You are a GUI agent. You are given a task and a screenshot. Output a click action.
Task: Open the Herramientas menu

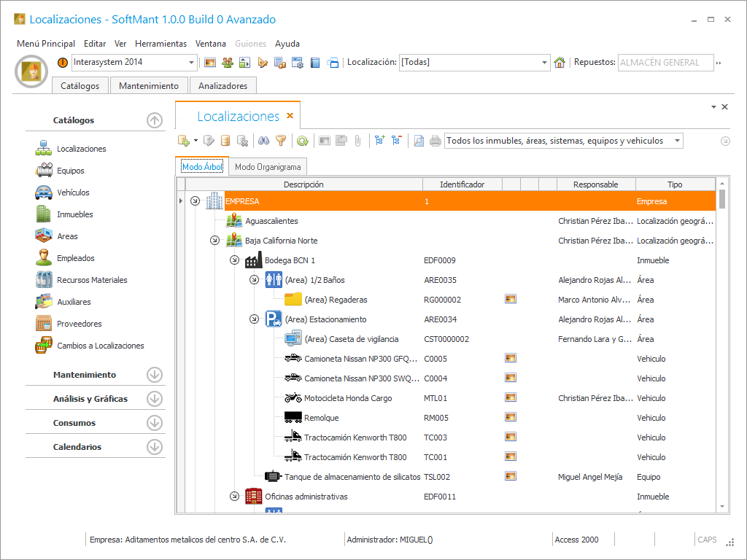(x=160, y=44)
